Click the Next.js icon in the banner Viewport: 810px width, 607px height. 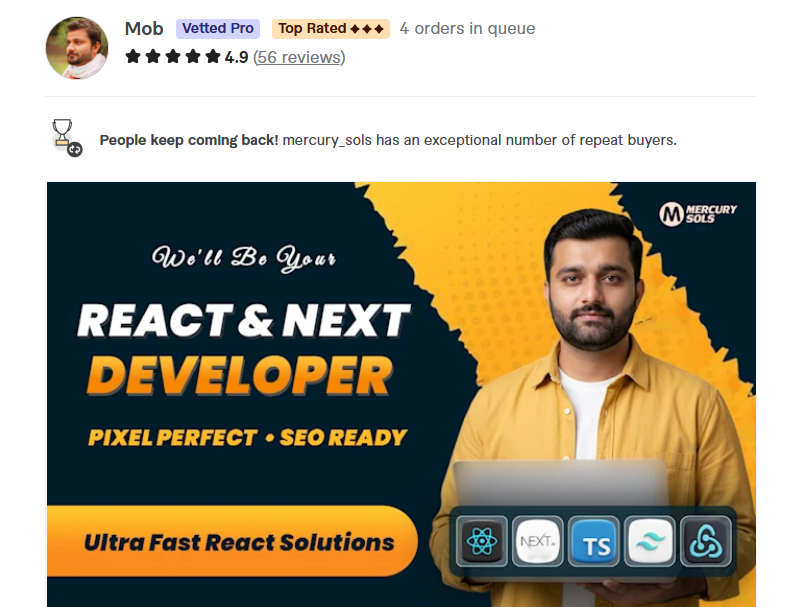tap(538, 541)
